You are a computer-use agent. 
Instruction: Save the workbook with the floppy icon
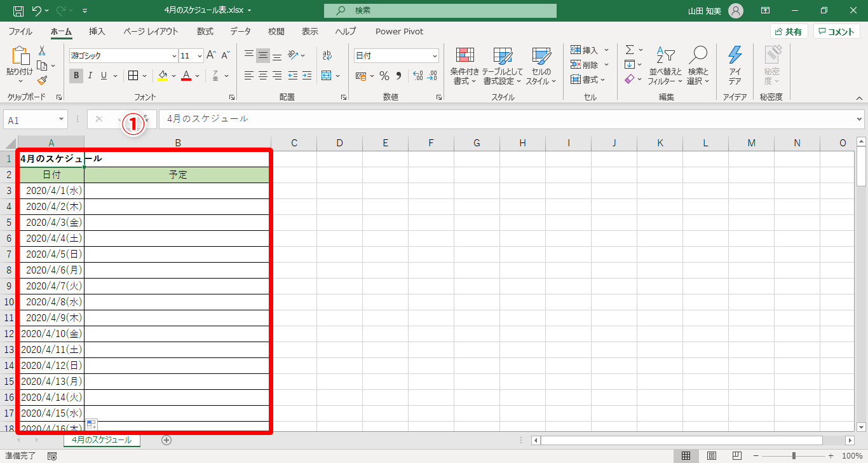click(18, 11)
